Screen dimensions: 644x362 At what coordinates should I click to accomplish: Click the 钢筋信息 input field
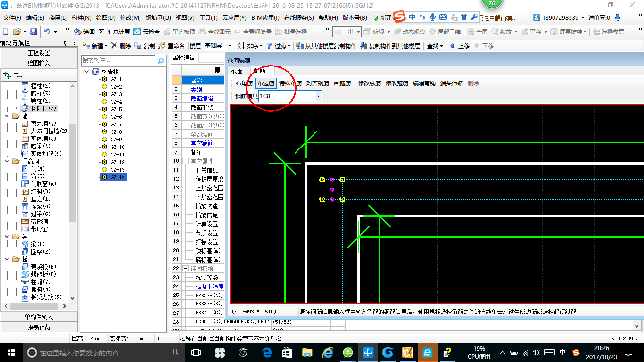pos(287,96)
